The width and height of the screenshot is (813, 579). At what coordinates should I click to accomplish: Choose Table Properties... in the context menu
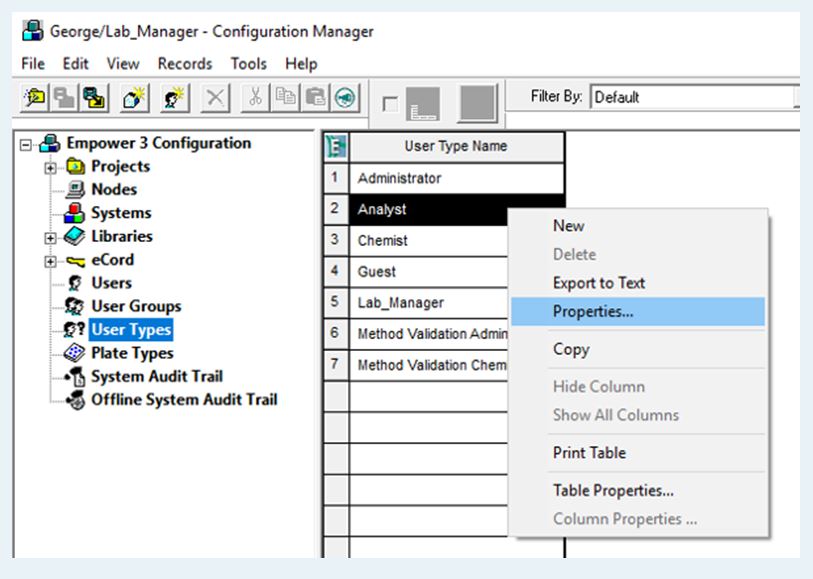point(638,490)
